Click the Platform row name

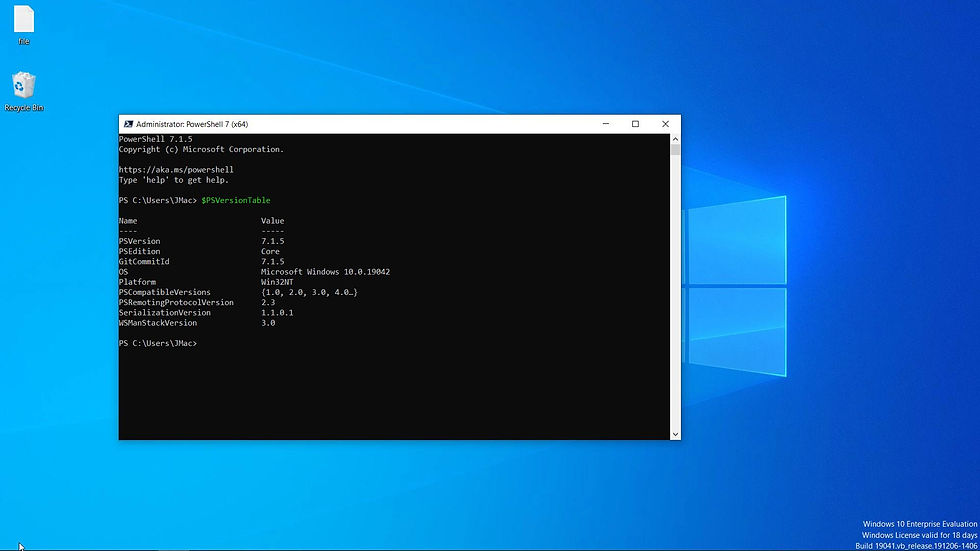pos(137,282)
